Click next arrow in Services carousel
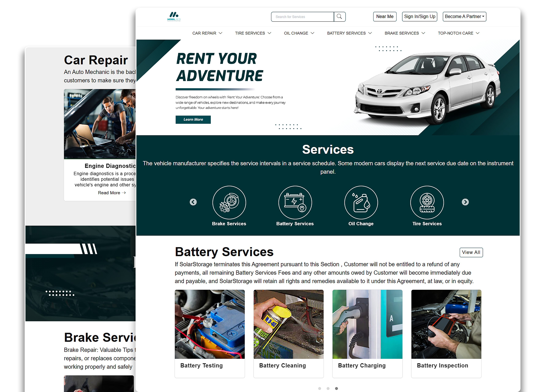This screenshot has height=392, width=545. [x=465, y=202]
